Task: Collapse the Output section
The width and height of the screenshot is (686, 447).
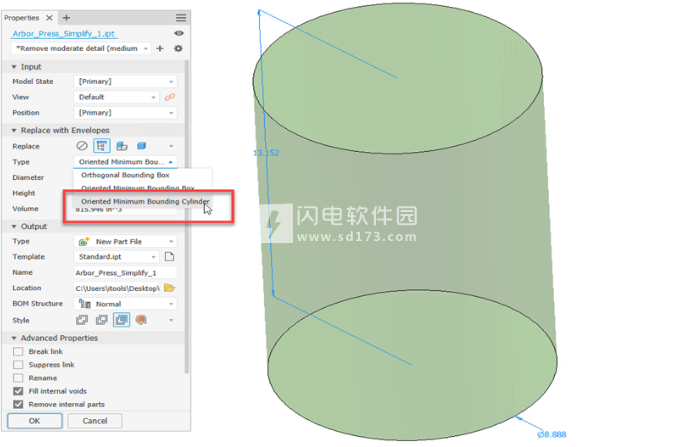Action: point(14,227)
